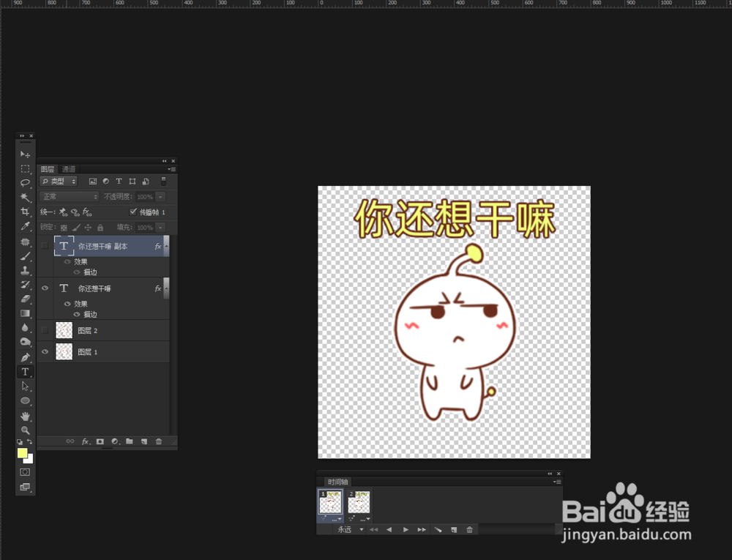
Task: Select the Healing Brush tool
Action: coord(25,242)
